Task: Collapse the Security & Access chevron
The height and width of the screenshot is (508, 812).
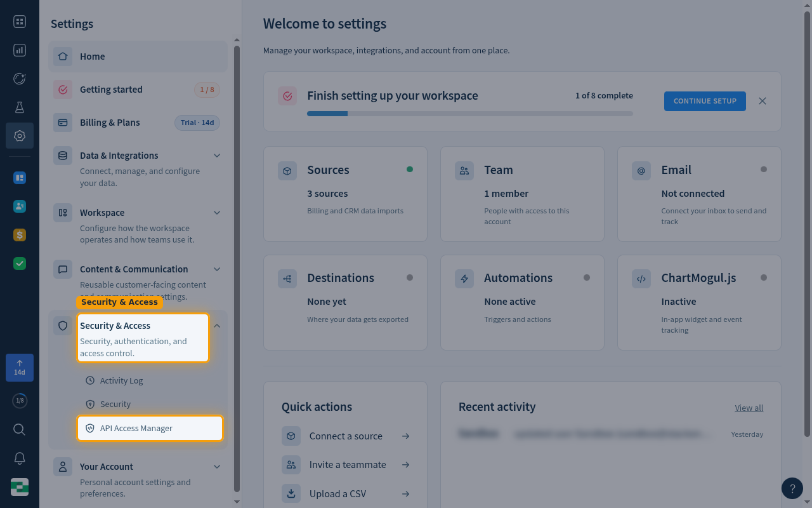Action: tap(217, 326)
